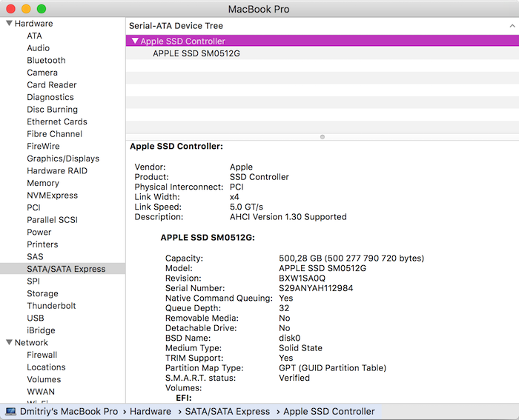This screenshot has width=519, height=420.
Task: Open the Memory section
Action: [43, 183]
